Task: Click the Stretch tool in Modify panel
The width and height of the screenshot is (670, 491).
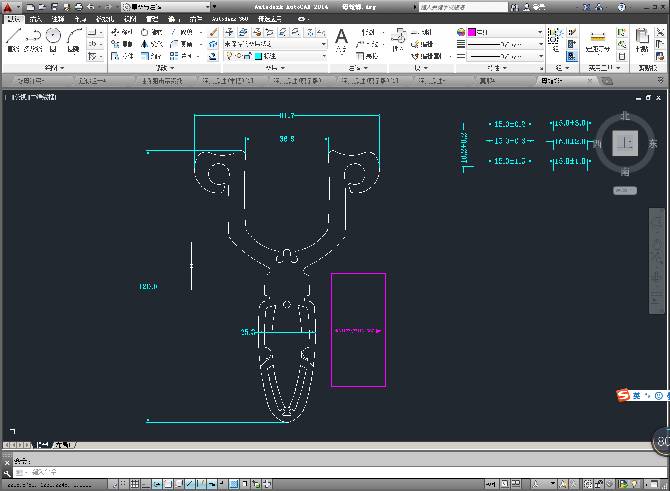Action: [x=122, y=56]
